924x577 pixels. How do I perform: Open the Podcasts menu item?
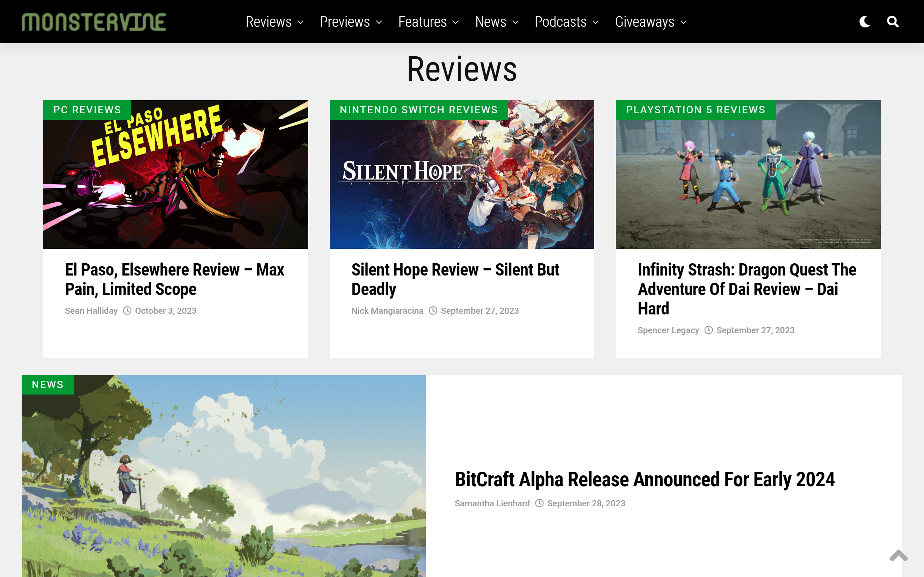click(x=560, y=22)
